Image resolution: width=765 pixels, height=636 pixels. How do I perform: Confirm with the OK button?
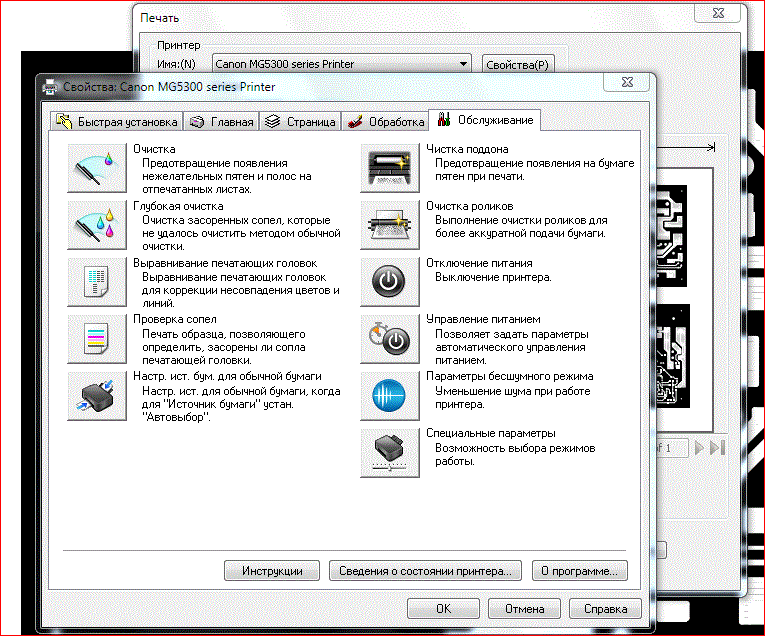coord(443,609)
